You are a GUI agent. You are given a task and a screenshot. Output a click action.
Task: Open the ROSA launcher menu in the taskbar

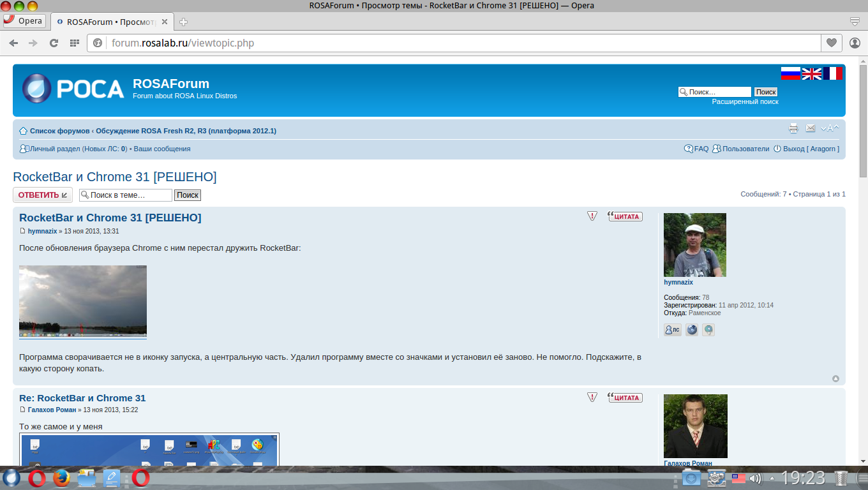point(11,478)
